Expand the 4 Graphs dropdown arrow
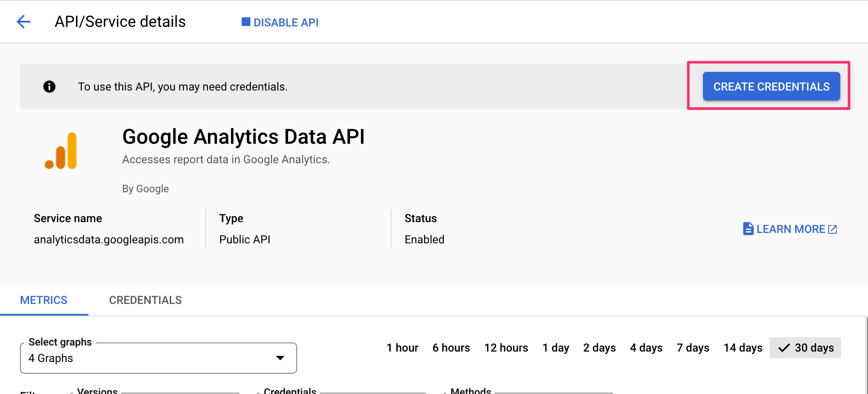Screen dimensions: 868x394 coord(280,358)
